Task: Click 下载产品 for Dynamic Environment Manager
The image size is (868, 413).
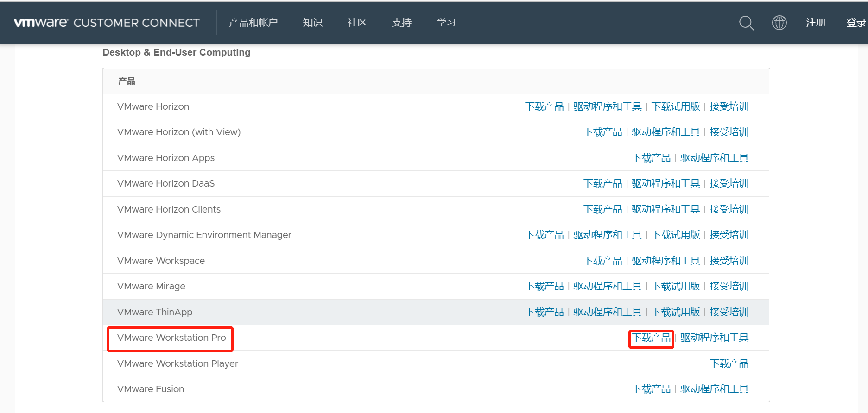Action: [545, 235]
